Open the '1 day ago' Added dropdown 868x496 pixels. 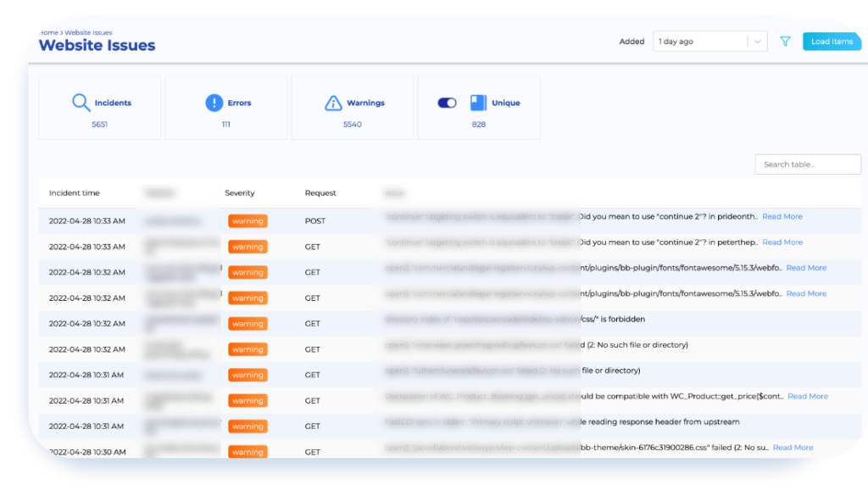point(709,41)
